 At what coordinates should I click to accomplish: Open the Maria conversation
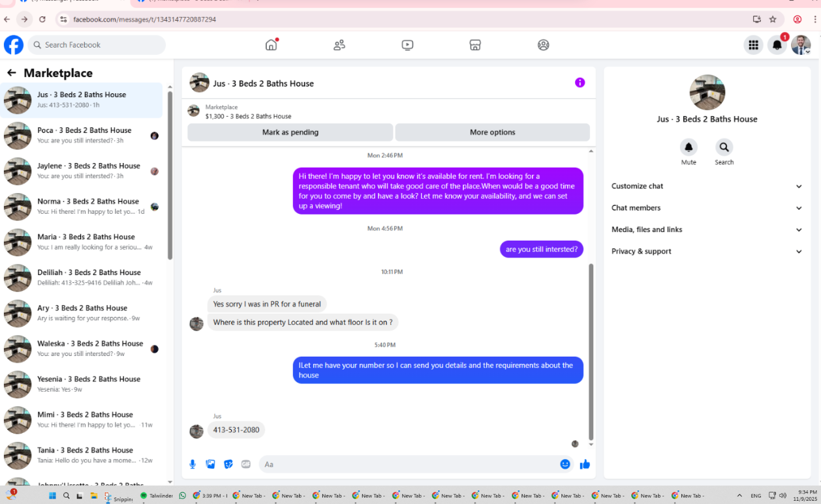(x=82, y=242)
